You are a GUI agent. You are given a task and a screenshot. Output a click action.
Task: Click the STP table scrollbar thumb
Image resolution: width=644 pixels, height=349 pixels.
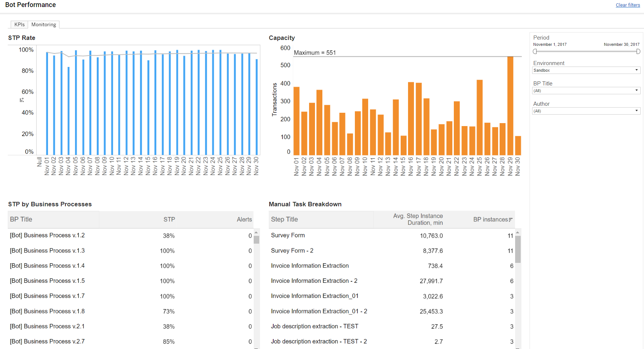pyautogui.click(x=256, y=240)
